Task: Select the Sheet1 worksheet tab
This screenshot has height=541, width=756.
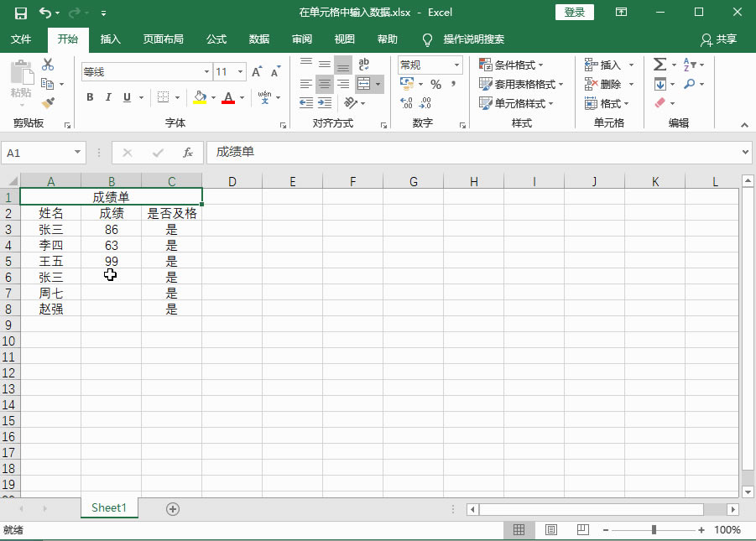Action: [x=108, y=507]
